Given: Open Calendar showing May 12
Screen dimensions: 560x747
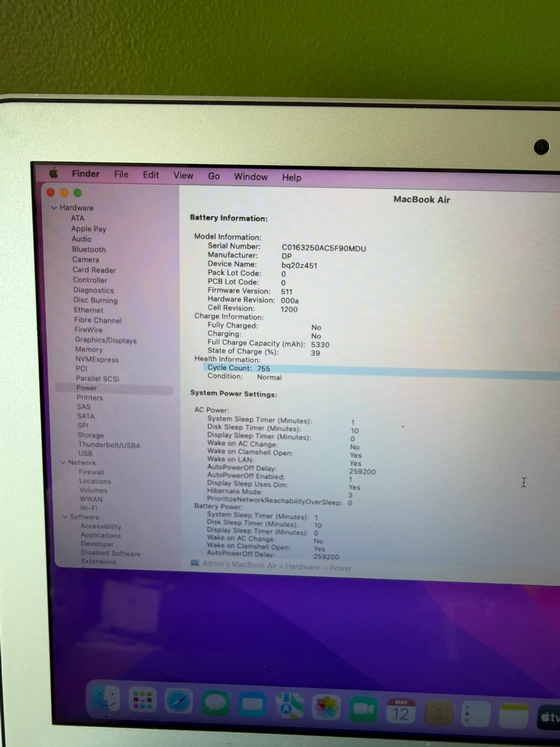Looking at the screenshot, I should (x=401, y=711).
